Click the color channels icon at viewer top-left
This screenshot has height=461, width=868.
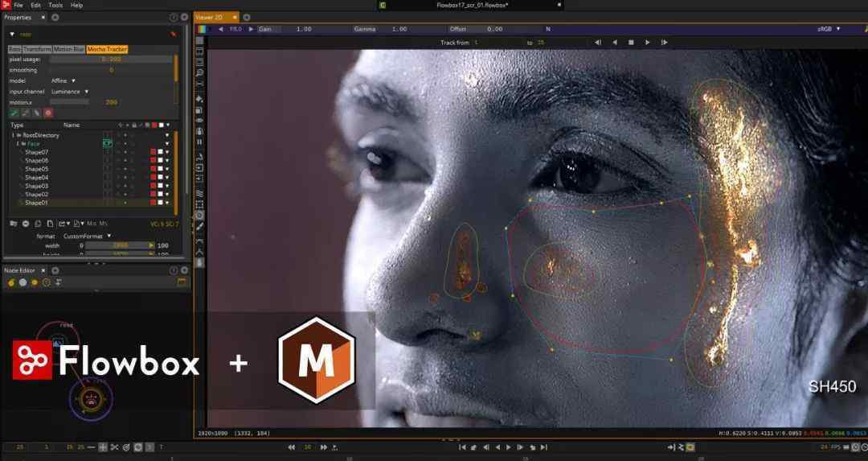click(x=201, y=29)
